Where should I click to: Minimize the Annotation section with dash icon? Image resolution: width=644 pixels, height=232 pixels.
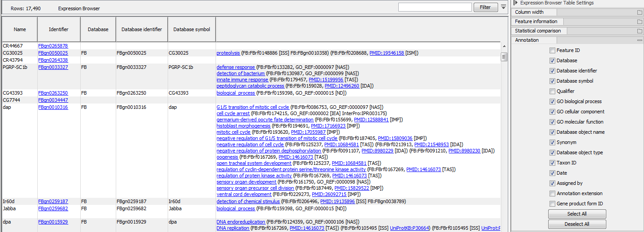[639, 40]
